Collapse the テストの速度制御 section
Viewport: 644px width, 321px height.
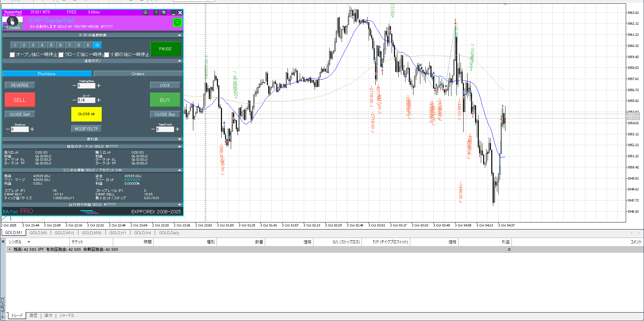click(179, 35)
